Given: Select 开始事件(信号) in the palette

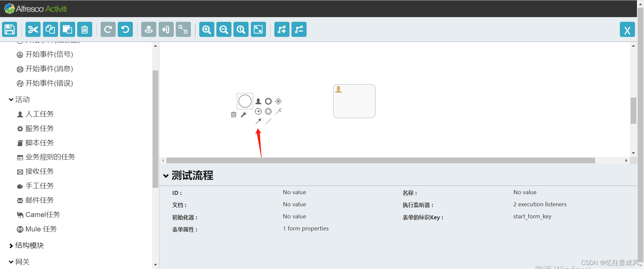Looking at the screenshot, I should click(45, 54).
